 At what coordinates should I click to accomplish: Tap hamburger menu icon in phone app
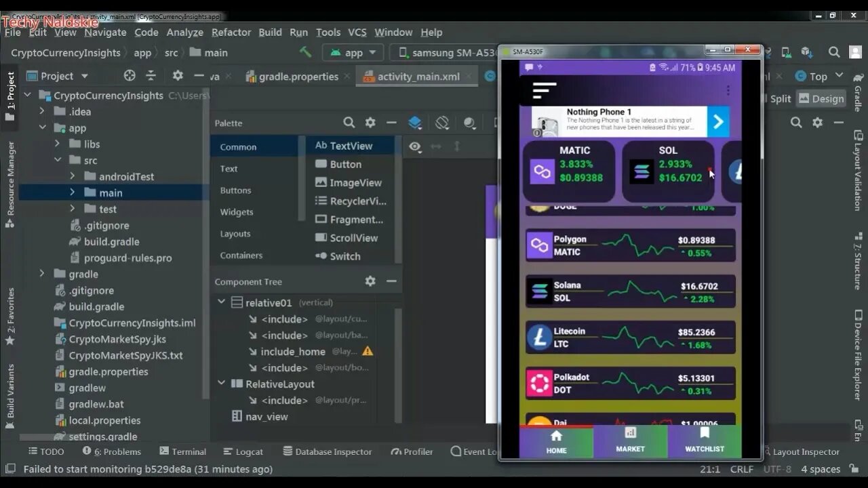click(545, 90)
